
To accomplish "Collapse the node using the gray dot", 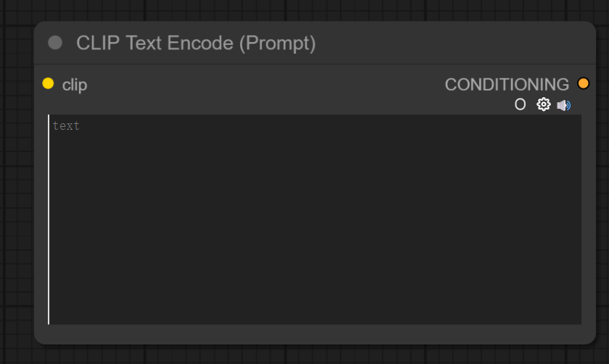I will (55, 43).
